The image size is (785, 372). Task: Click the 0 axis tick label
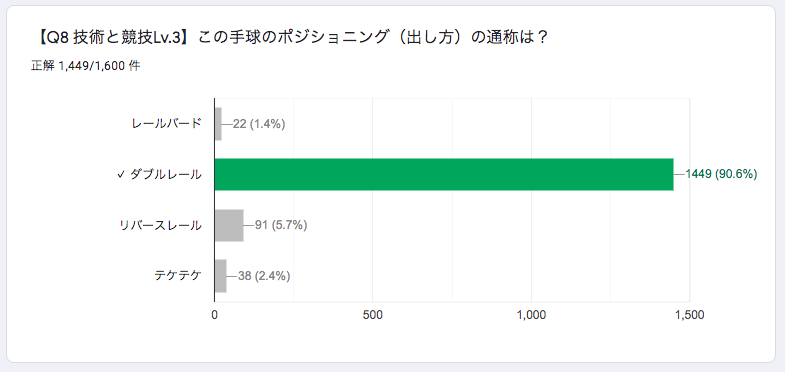(215, 315)
